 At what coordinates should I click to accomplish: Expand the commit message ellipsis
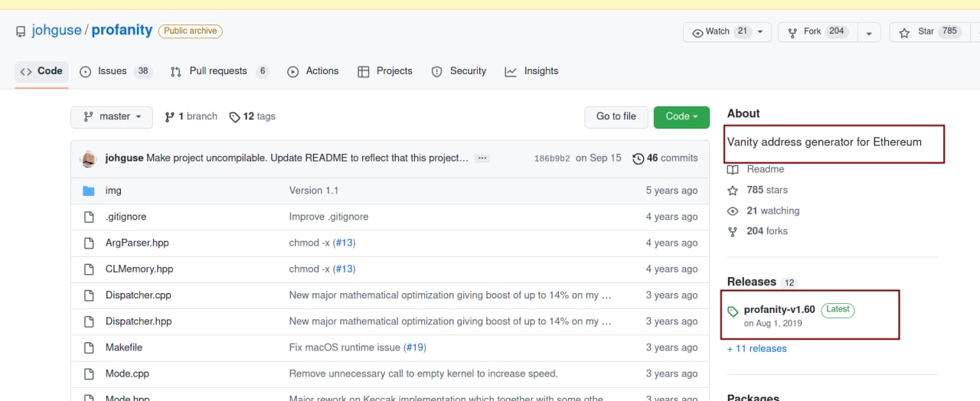[482, 158]
